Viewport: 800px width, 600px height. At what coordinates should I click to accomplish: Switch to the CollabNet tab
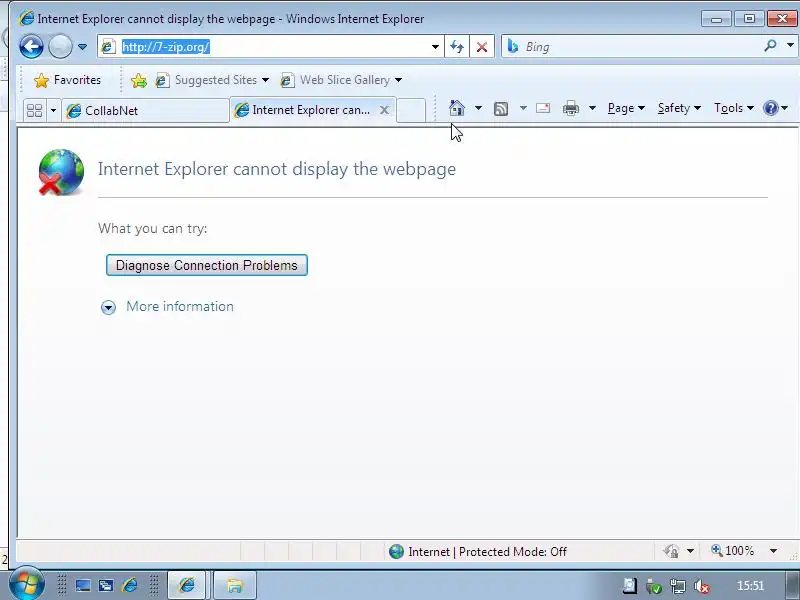(145, 110)
